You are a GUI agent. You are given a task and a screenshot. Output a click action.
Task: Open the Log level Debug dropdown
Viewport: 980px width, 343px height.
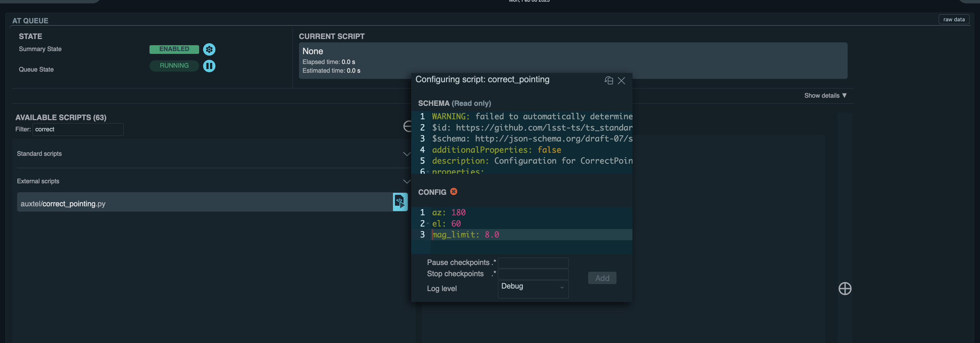[x=533, y=289]
